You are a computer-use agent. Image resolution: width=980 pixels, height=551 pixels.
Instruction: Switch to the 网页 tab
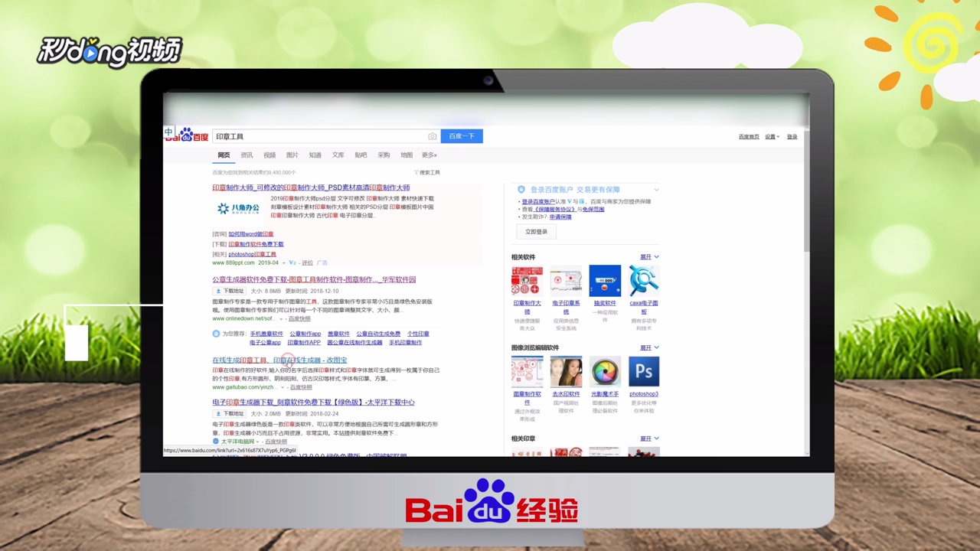tap(224, 155)
